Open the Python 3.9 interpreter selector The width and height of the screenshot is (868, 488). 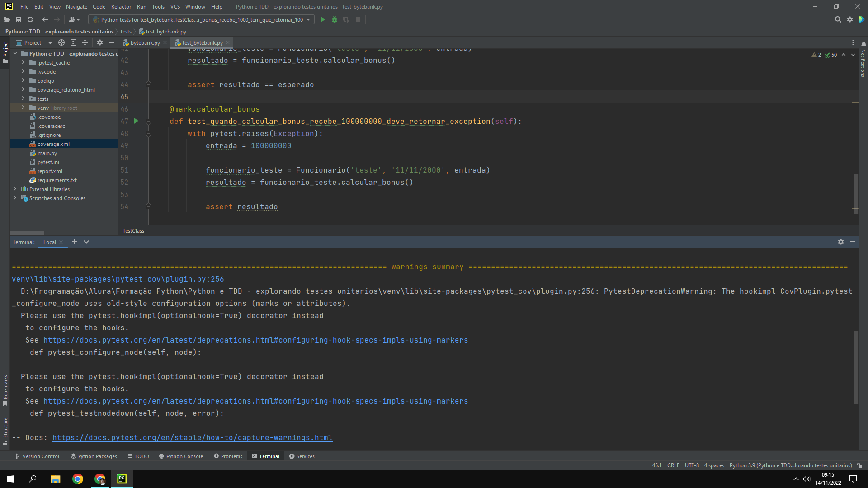[x=790, y=465]
